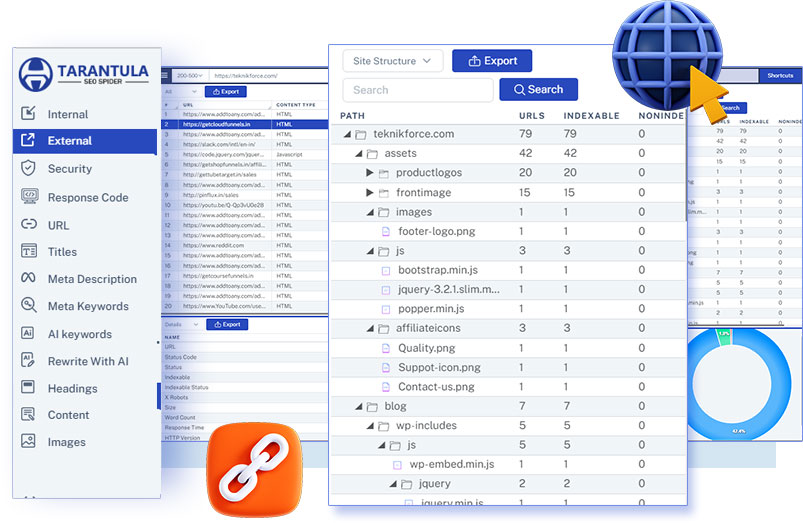Open the Details dropdown in the lower panel

[x=181, y=325]
